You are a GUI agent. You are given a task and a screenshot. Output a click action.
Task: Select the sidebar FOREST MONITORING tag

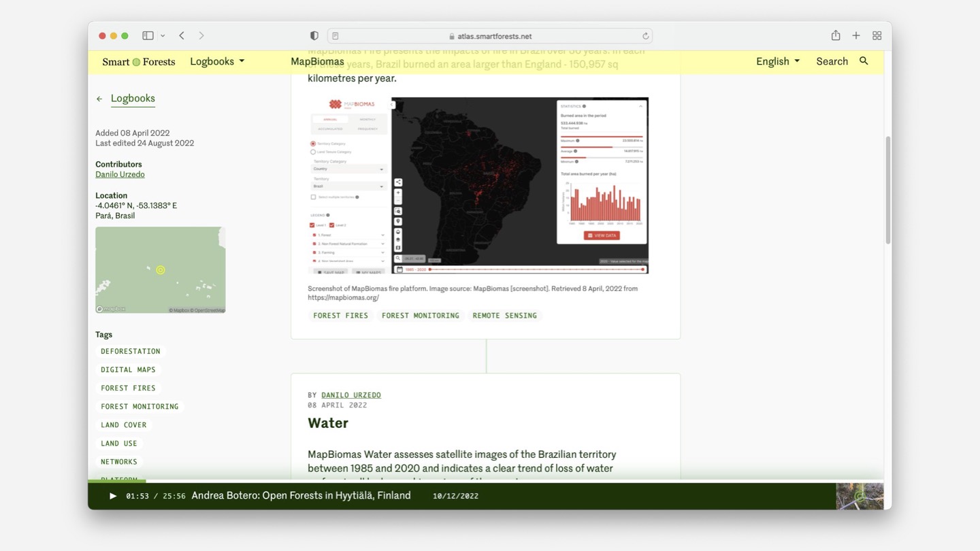pos(140,406)
